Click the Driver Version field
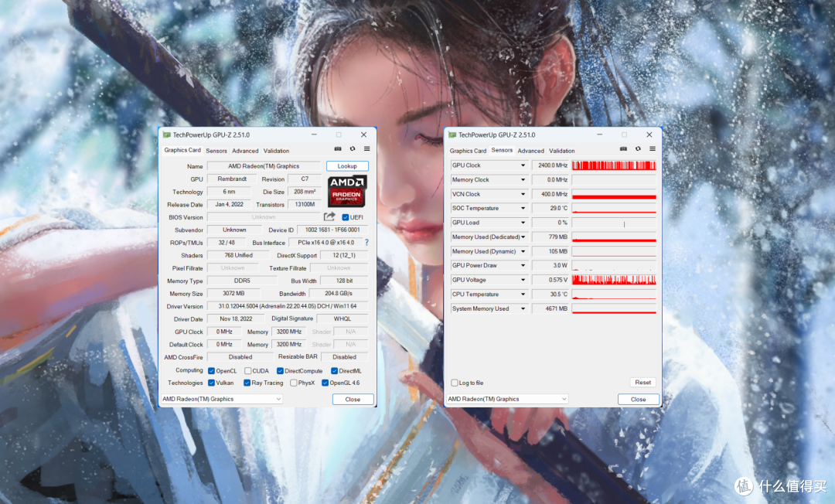 tap(288, 306)
